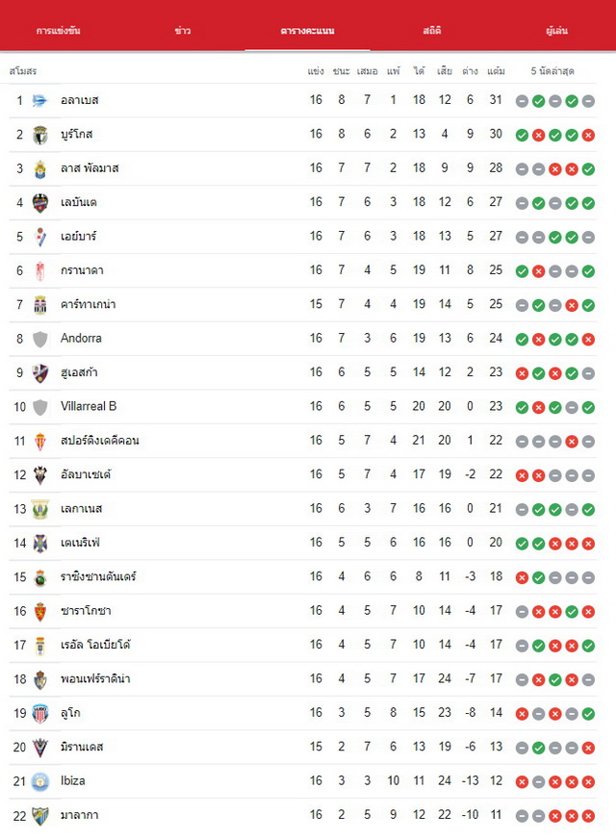The height and width of the screenshot is (840, 616).
Task: Click the Alavés club crest icon
Action: [x=39, y=100]
